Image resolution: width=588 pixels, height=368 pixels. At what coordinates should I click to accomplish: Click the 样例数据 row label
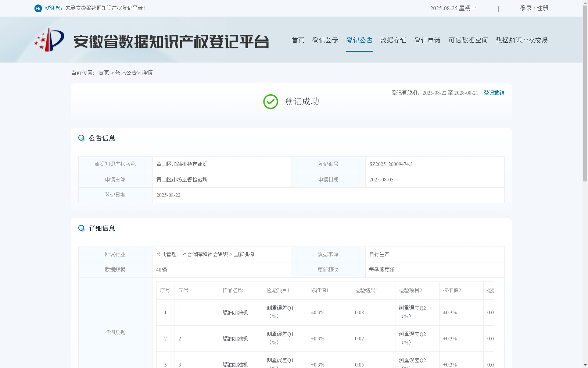click(115, 332)
